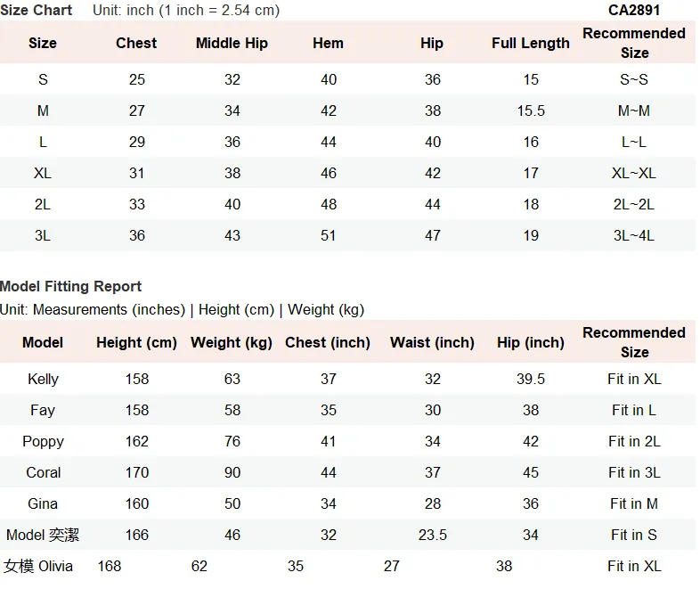Select the Kelly model name
The width and height of the screenshot is (700, 589).
(43, 379)
